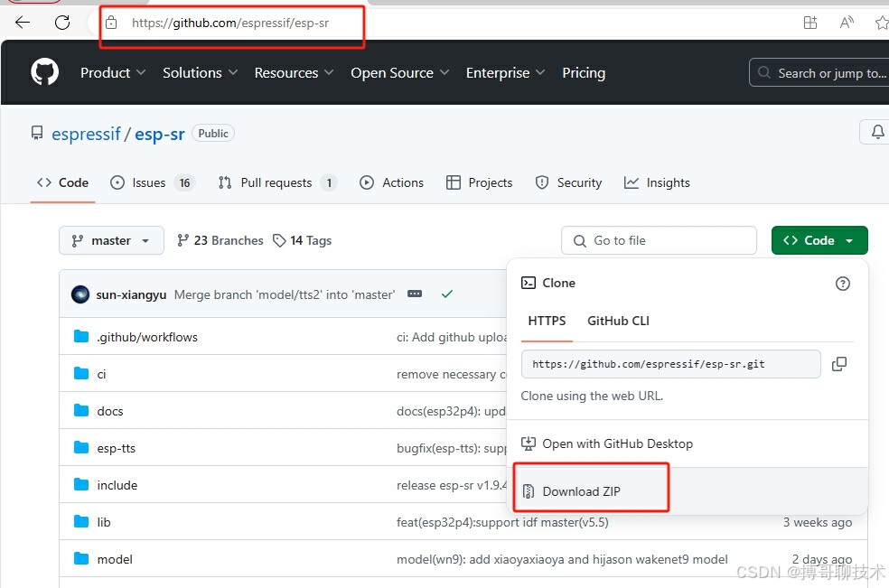Open the master branch dropdown
The image size is (889, 588).
click(x=111, y=240)
